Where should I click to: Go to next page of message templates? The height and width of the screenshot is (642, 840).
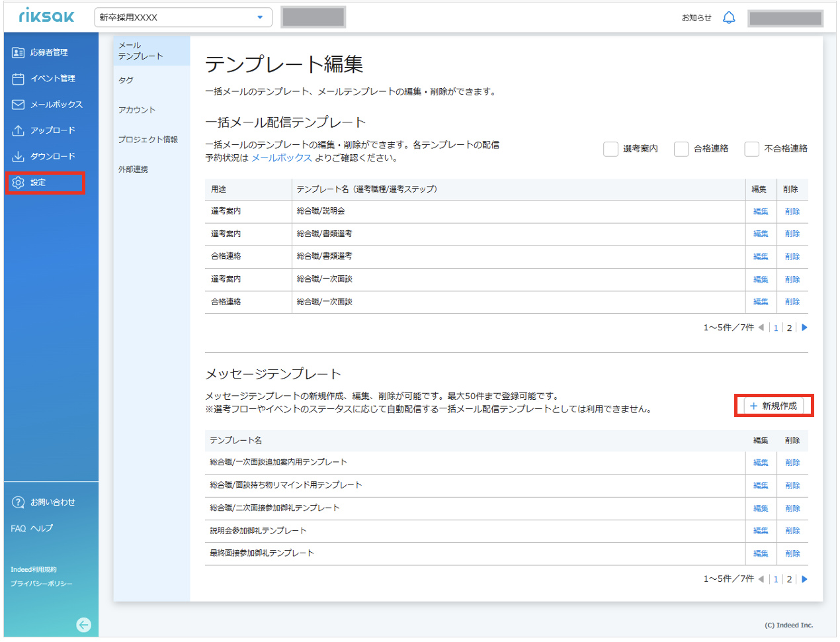(x=804, y=579)
